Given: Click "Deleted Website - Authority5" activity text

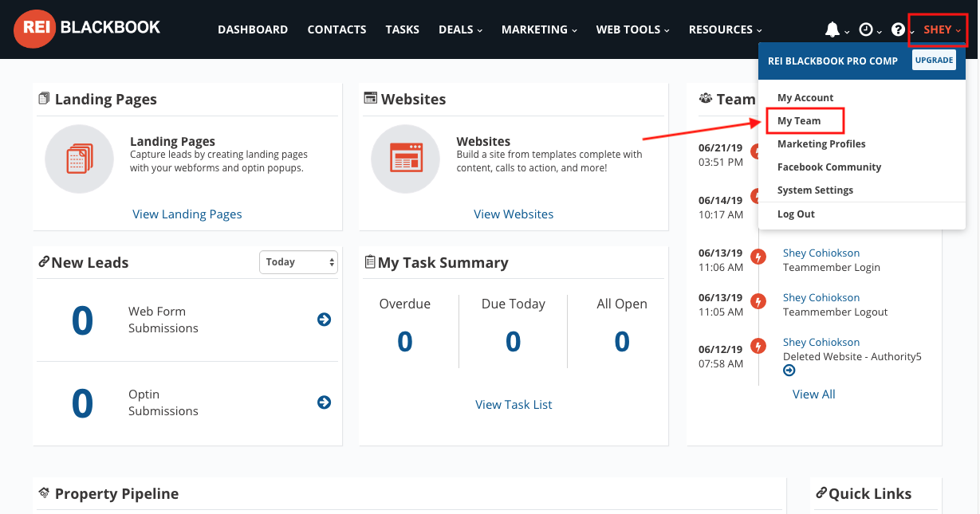Looking at the screenshot, I should pyautogui.click(x=852, y=357).
